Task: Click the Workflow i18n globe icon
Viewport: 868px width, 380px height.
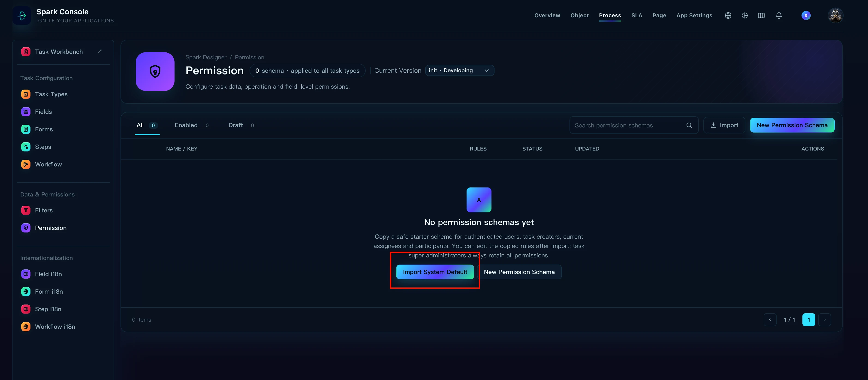Action: (26, 326)
